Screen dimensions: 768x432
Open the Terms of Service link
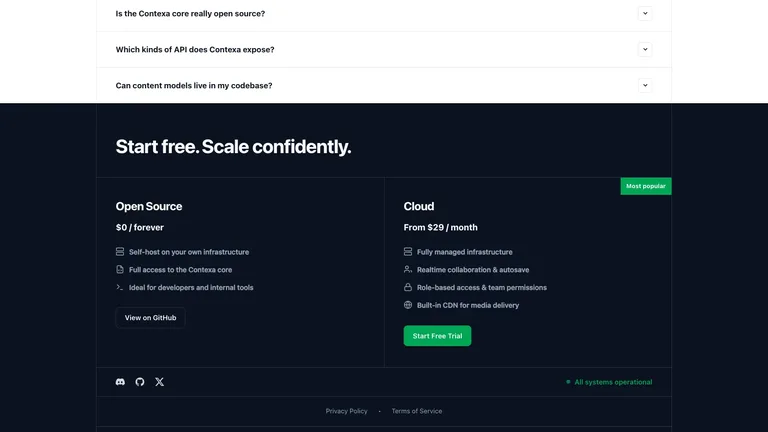pos(417,411)
